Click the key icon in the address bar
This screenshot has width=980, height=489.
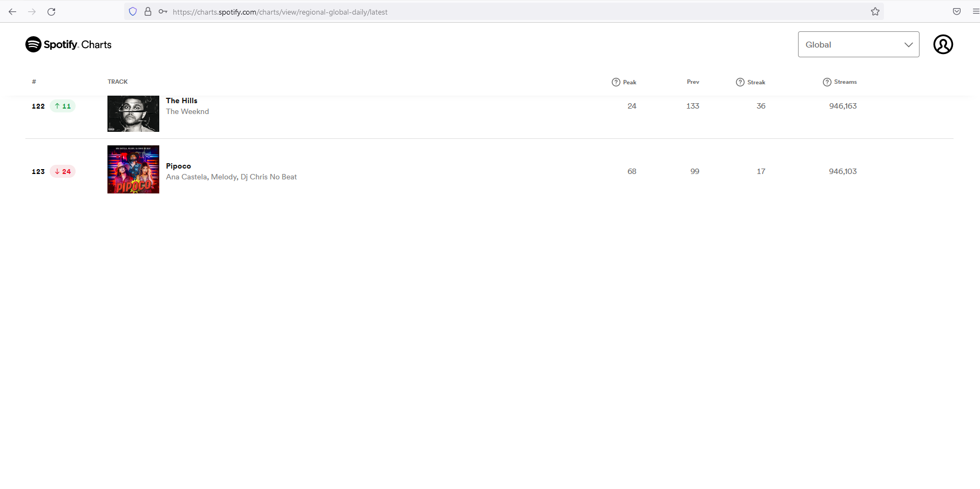coord(163,11)
